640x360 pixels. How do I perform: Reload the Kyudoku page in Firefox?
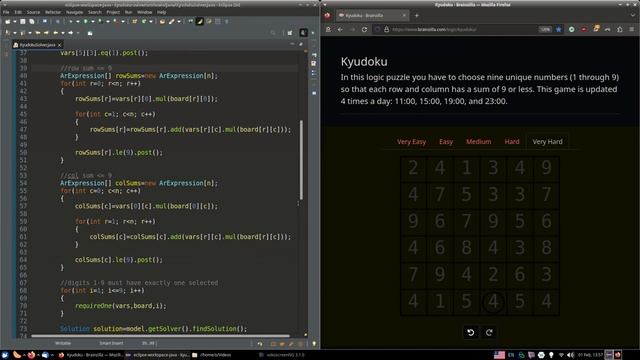pyautogui.click(x=364, y=29)
